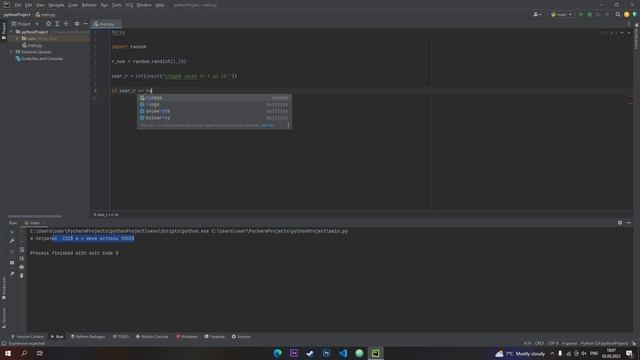Screen dimensions: 640x360
Task: Click the pin icon in the Run panel
Action: click(12, 274)
